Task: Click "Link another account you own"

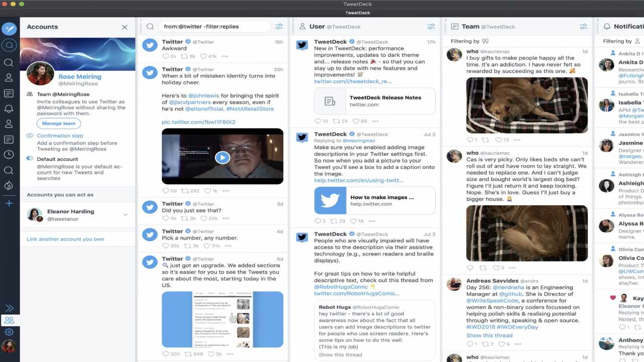Action: pyautogui.click(x=65, y=239)
